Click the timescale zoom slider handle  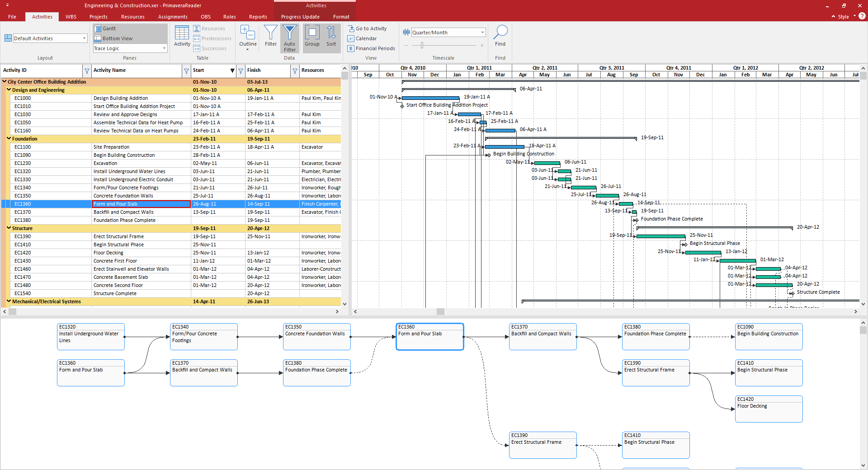[422, 45]
